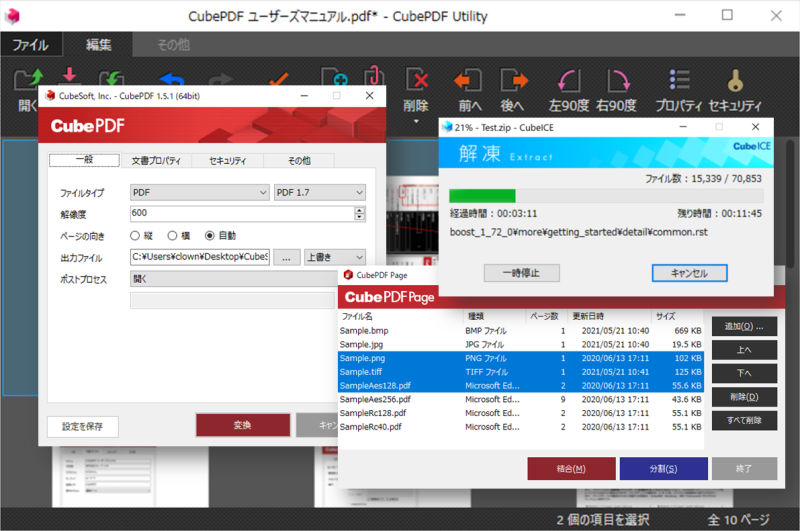Open the セキュリティ (security) key icon
The height and width of the screenshot is (531, 800).
[735, 81]
